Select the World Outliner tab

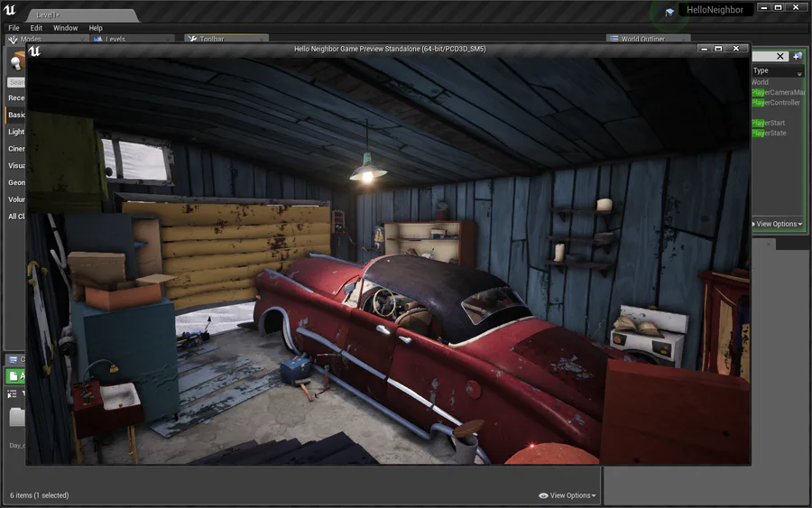pos(648,39)
